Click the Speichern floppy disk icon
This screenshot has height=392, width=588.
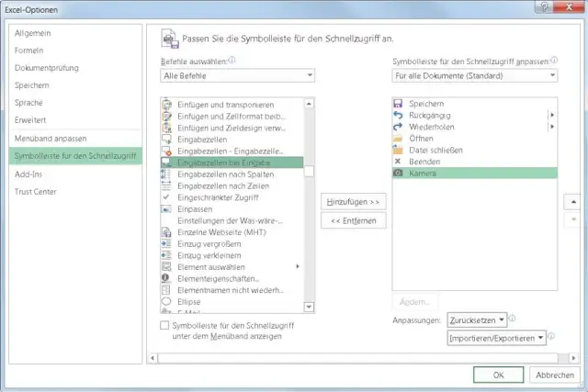[x=398, y=104]
